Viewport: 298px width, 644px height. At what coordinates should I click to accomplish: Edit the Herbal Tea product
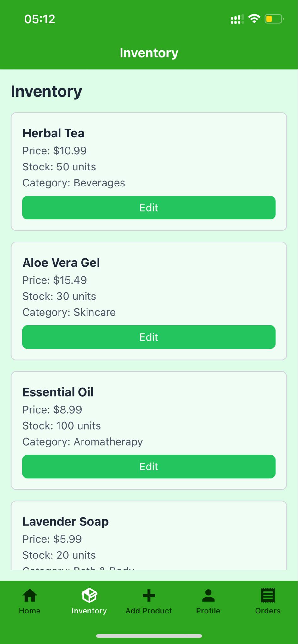pos(149,208)
